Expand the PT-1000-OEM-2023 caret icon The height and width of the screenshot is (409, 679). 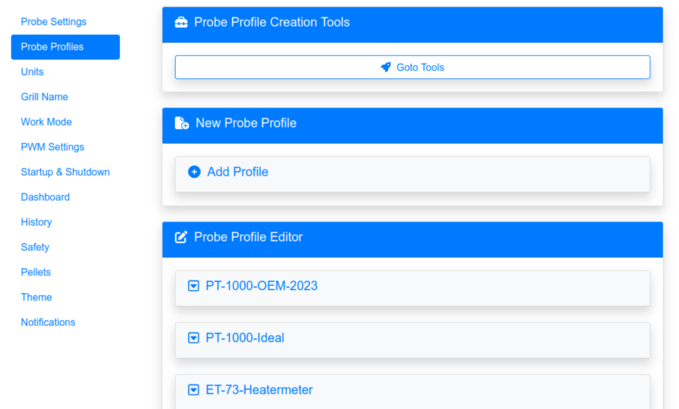pos(194,286)
